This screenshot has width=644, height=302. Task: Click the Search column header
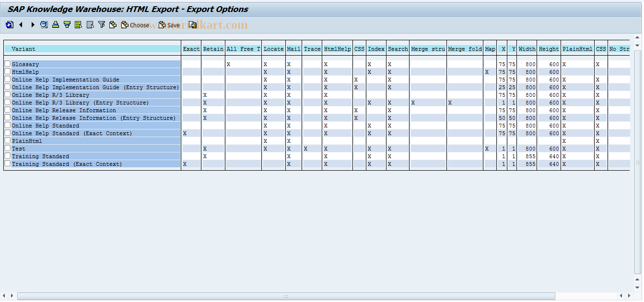point(398,49)
